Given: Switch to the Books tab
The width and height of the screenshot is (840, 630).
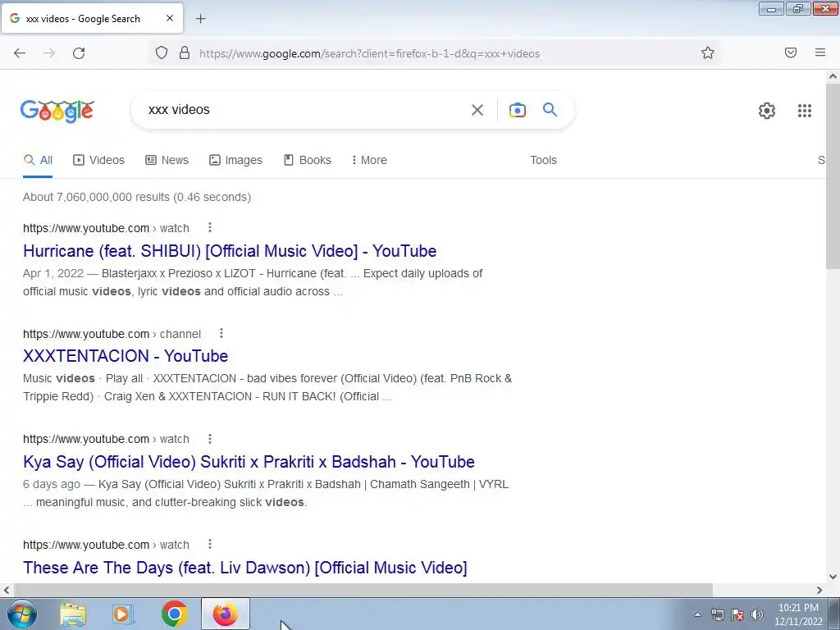Looking at the screenshot, I should click(308, 160).
